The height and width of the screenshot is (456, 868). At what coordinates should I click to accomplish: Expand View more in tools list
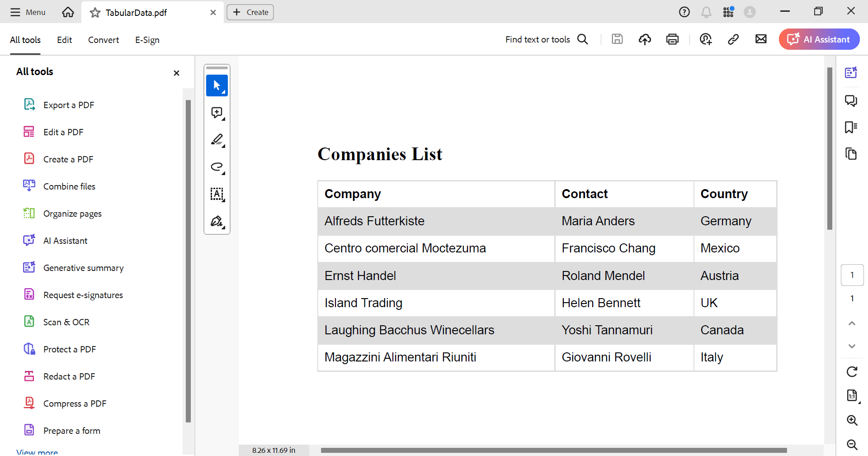coord(37,451)
